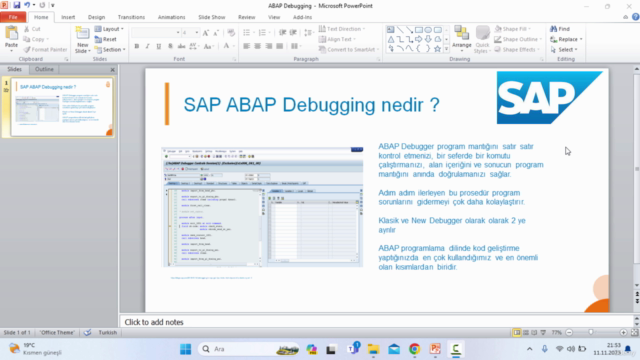Open the Insert ribbon tab
The height and width of the screenshot is (360, 640).
pyautogui.click(x=68, y=17)
